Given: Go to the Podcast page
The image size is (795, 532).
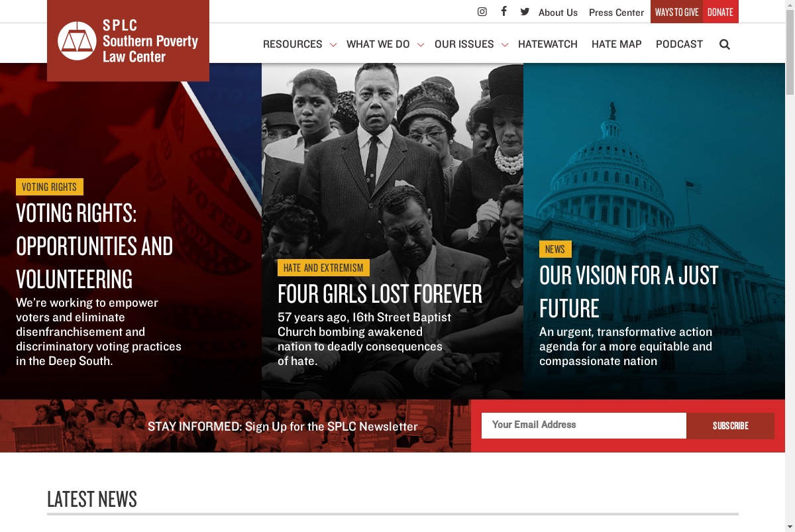Looking at the screenshot, I should point(679,44).
